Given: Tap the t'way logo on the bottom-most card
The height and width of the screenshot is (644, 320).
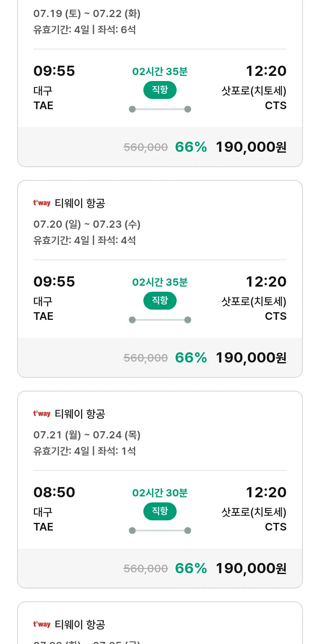Looking at the screenshot, I should (x=42, y=624).
